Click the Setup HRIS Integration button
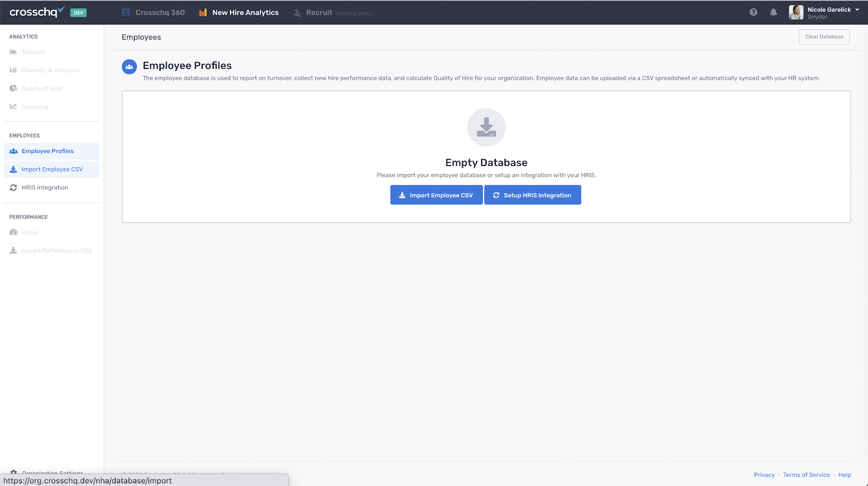Image resolution: width=868 pixels, height=486 pixels. click(533, 195)
